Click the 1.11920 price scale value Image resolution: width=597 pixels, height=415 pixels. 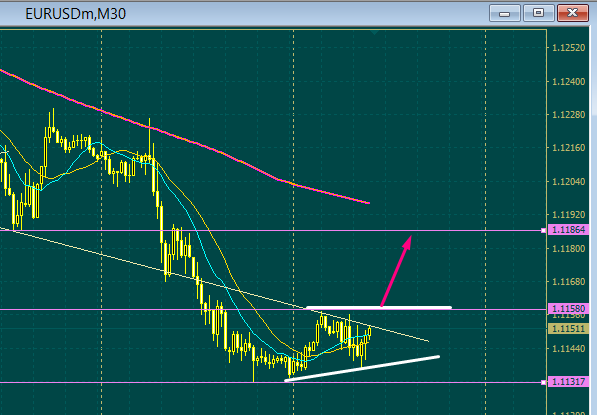point(568,215)
